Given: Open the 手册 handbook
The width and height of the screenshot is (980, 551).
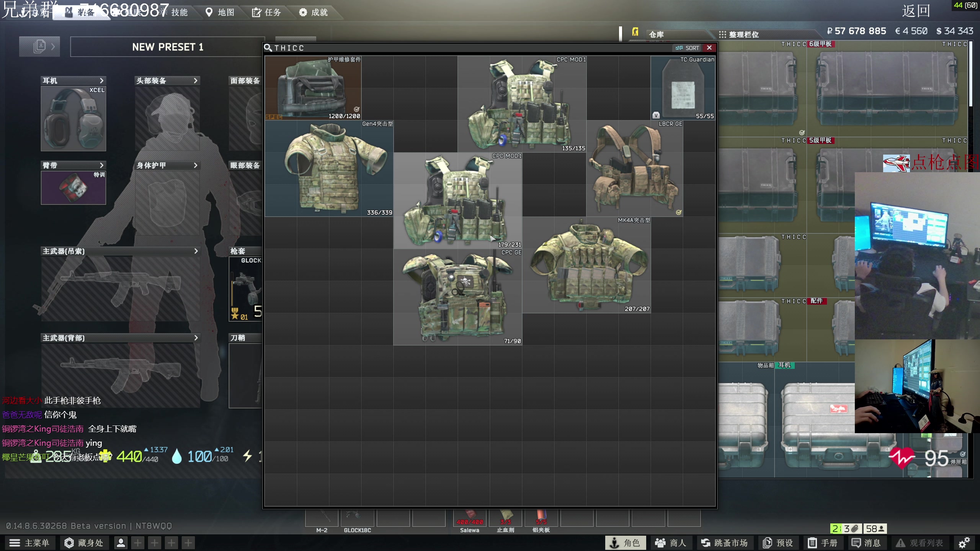Looking at the screenshot, I should coord(823,543).
